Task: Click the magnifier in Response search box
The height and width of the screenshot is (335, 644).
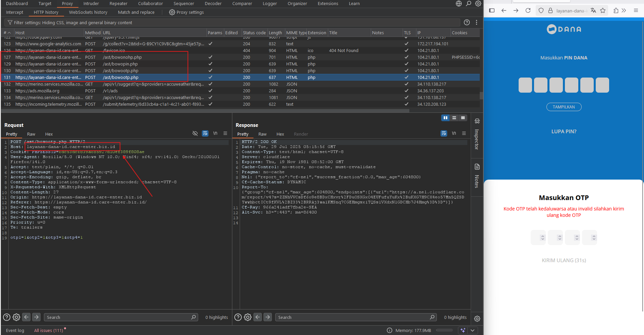Action: pyautogui.click(x=432, y=317)
